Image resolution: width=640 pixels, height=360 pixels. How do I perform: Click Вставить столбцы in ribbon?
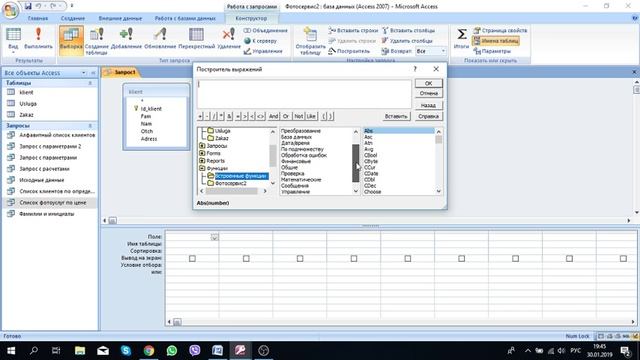tap(408, 31)
